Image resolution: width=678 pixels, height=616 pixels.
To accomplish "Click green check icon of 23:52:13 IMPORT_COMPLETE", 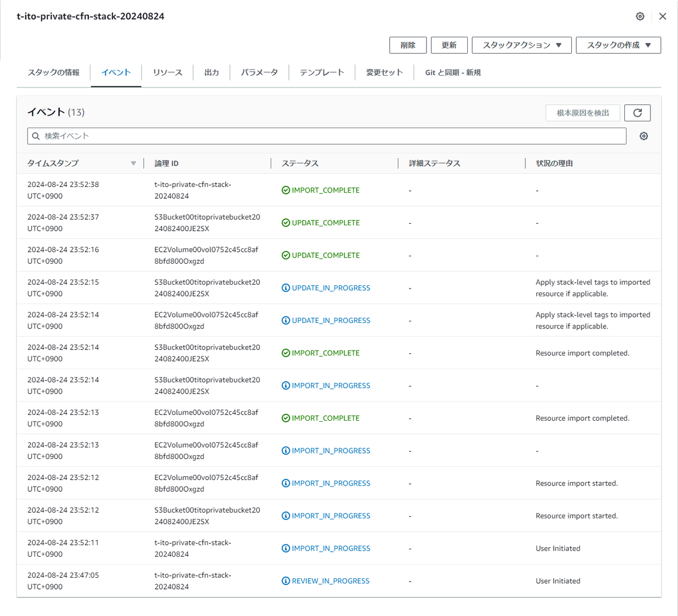I will [286, 418].
